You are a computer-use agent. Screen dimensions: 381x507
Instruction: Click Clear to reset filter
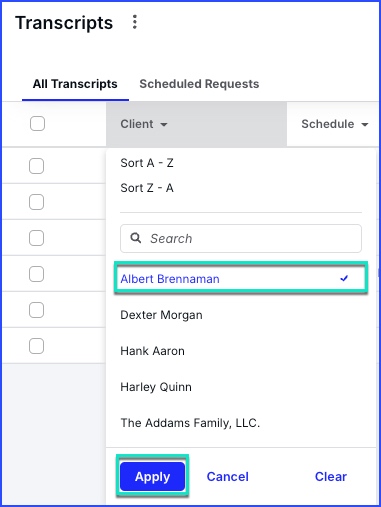pos(331,477)
